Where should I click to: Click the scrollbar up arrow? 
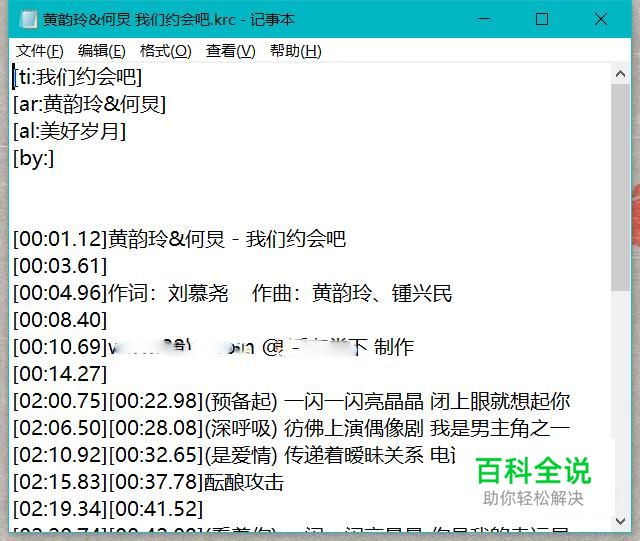click(x=620, y=73)
